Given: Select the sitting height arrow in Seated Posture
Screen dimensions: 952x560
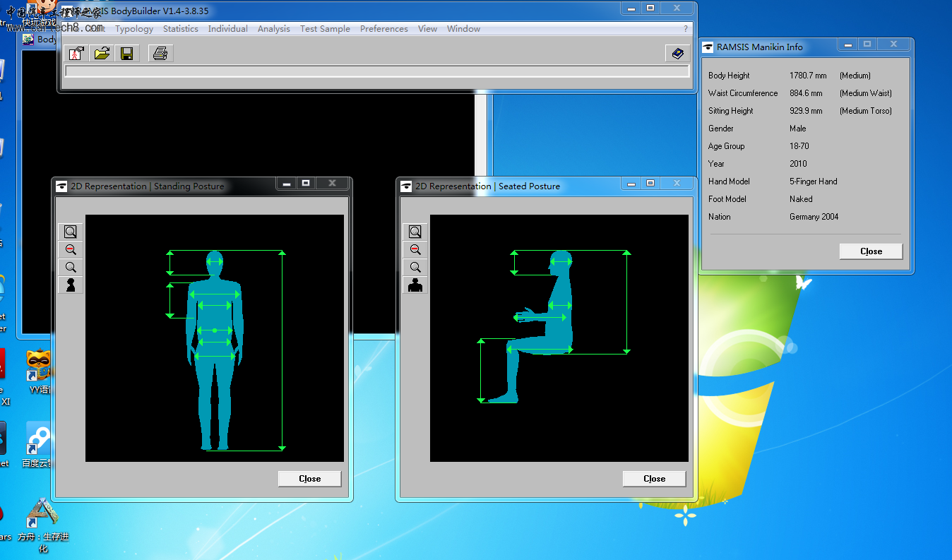Looking at the screenshot, I should point(626,302).
